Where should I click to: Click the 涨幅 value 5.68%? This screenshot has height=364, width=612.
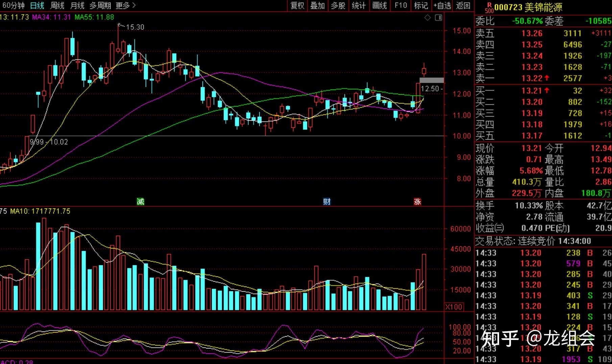coord(531,171)
